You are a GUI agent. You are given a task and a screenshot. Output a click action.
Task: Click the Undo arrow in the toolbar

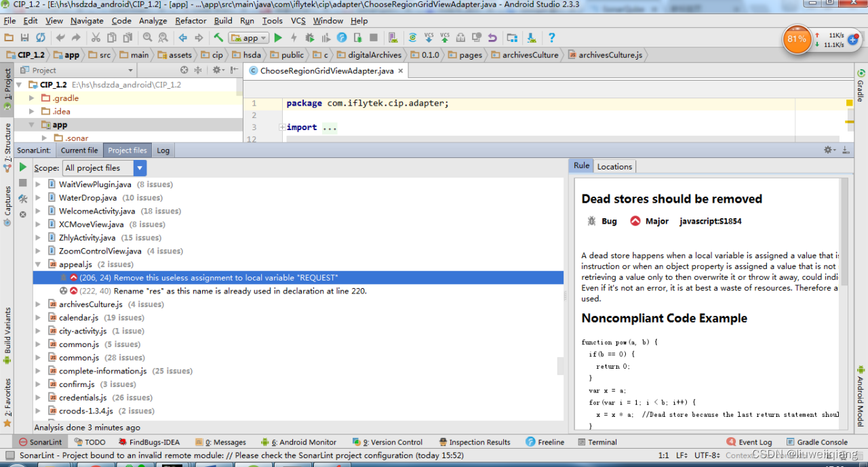click(61, 38)
